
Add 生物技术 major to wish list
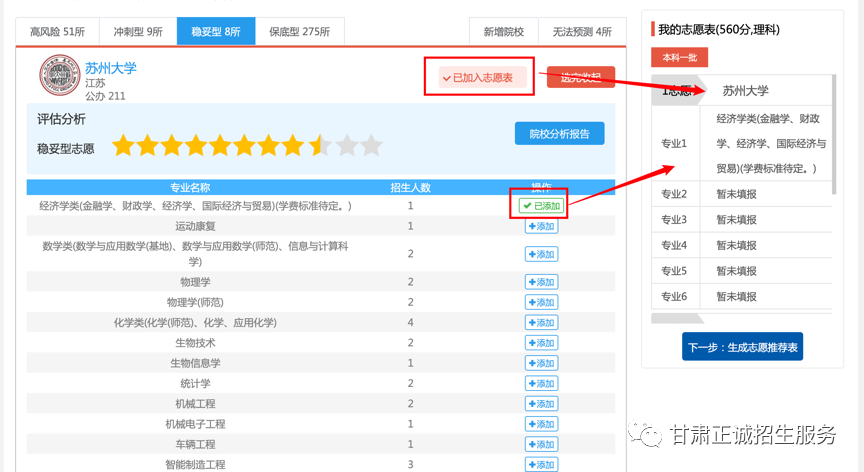click(x=541, y=343)
